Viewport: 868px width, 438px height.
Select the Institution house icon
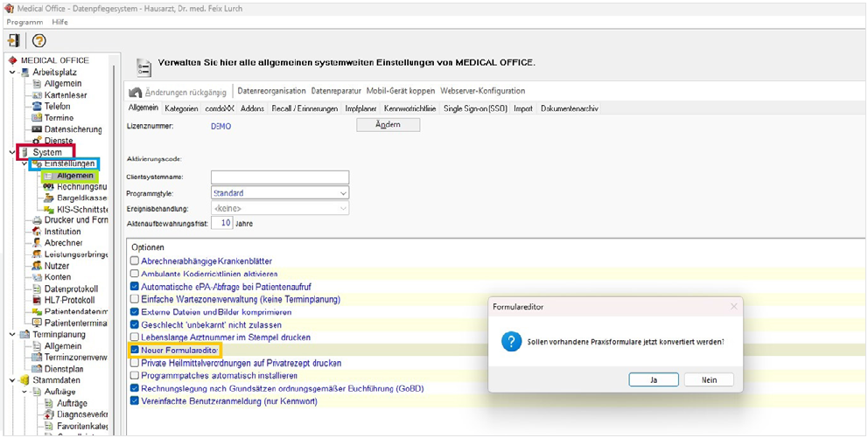(x=37, y=232)
